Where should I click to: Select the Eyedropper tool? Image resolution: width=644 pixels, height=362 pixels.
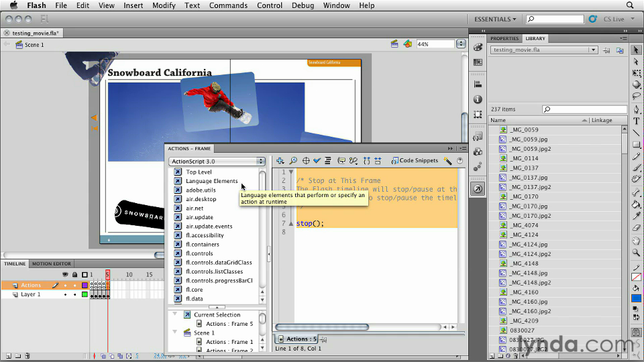[636, 215]
